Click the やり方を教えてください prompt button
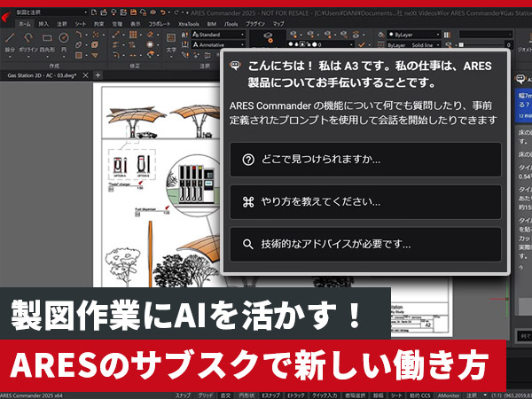Viewport: 532px width, 399px height. (x=365, y=202)
